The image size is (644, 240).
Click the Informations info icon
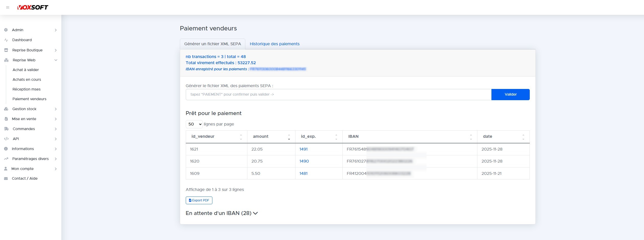[6, 149]
